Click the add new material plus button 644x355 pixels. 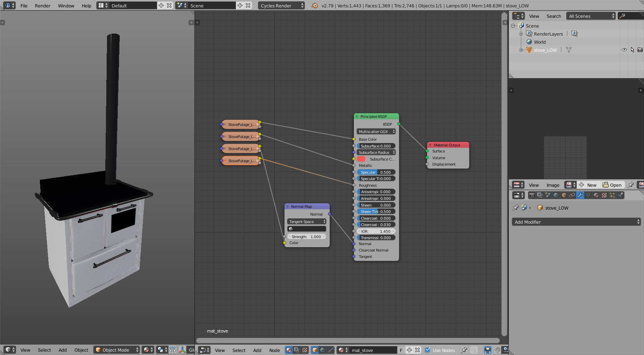[x=409, y=350]
